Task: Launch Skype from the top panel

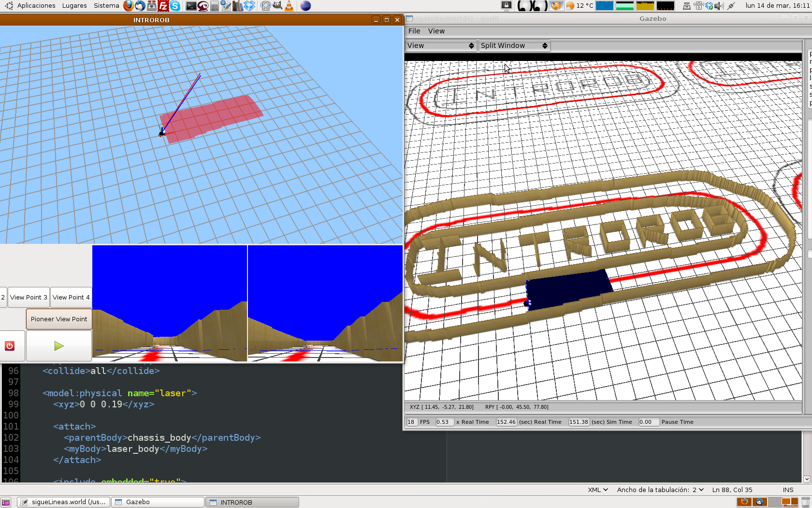Action: 175,6
